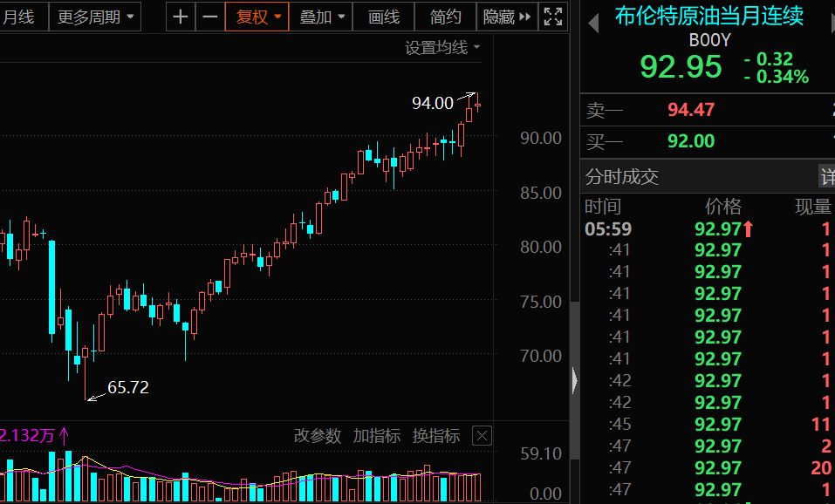The height and width of the screenshot is (504, 835).
Task: Click the minus zoom-out chart icon
Action: pos(209,17)
